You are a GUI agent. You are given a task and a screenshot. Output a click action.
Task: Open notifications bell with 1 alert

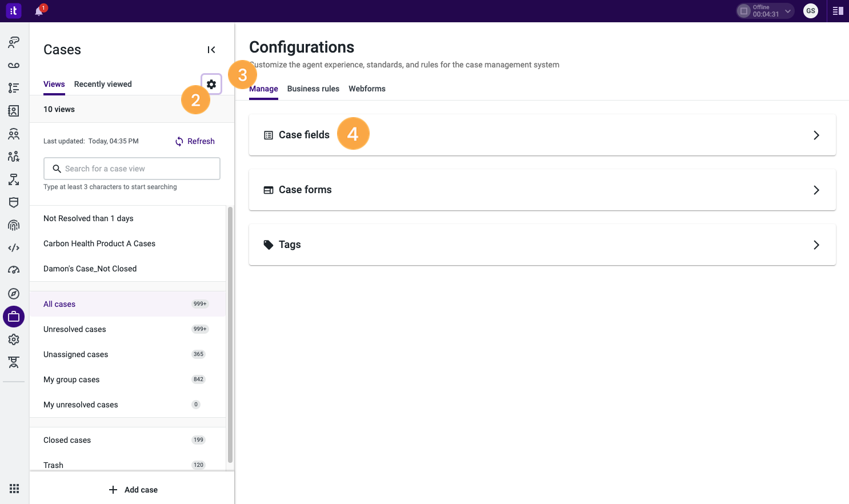39,11
